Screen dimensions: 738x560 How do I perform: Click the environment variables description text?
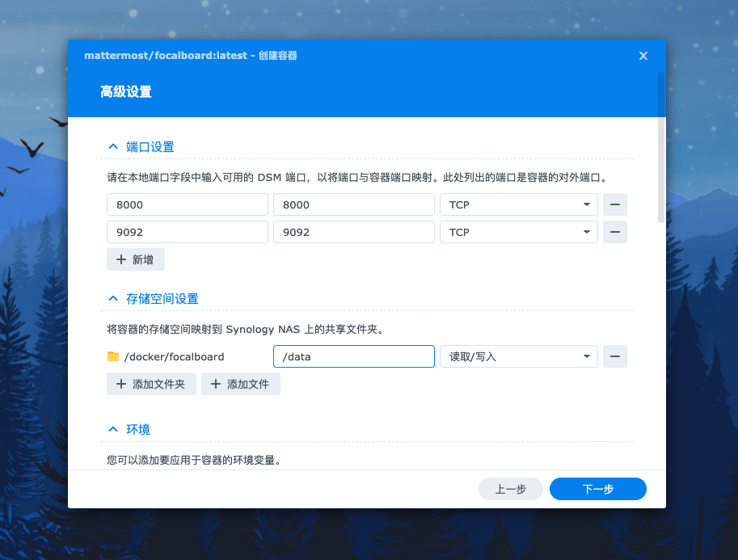point(194,460)
